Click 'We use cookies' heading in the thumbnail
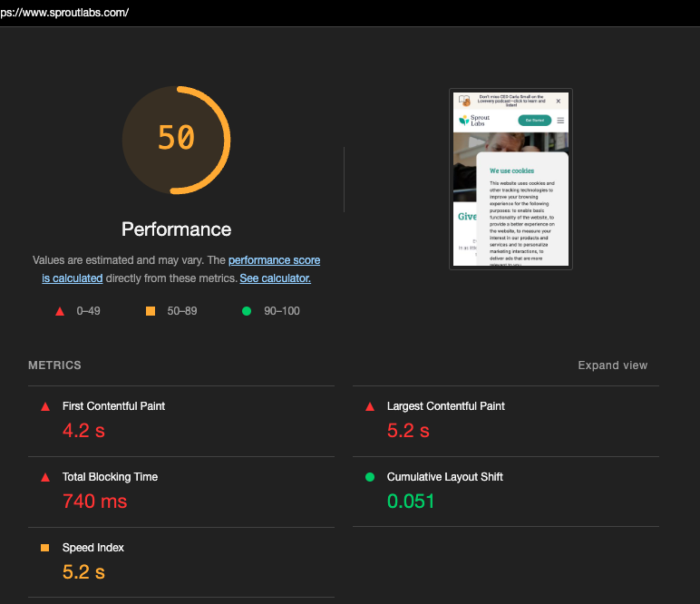The height and width of the screenshot is (604, 700). coord(511,171)
